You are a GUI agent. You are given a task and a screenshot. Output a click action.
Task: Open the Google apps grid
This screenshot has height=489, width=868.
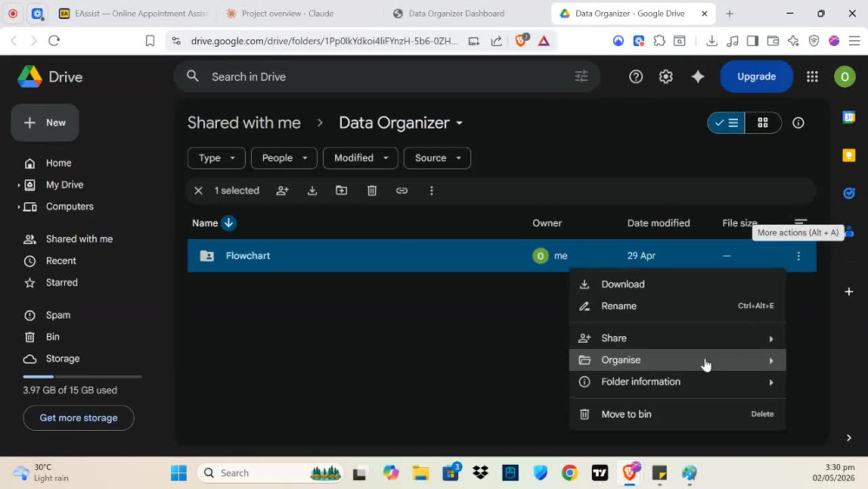[x=812, y=76]
